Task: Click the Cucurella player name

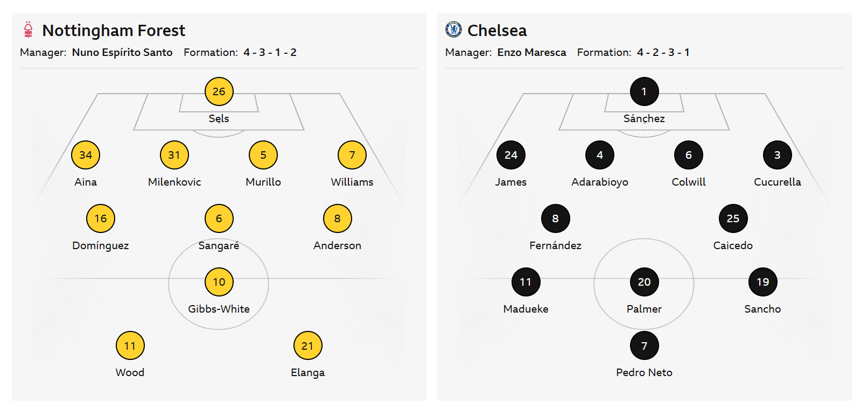Action: coord(777,182)
